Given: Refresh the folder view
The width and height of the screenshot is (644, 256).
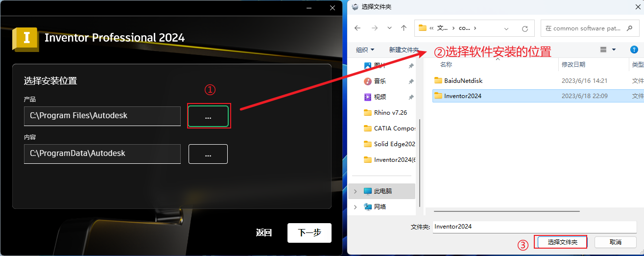Looking at the screenshot, I should coord(525,28).
